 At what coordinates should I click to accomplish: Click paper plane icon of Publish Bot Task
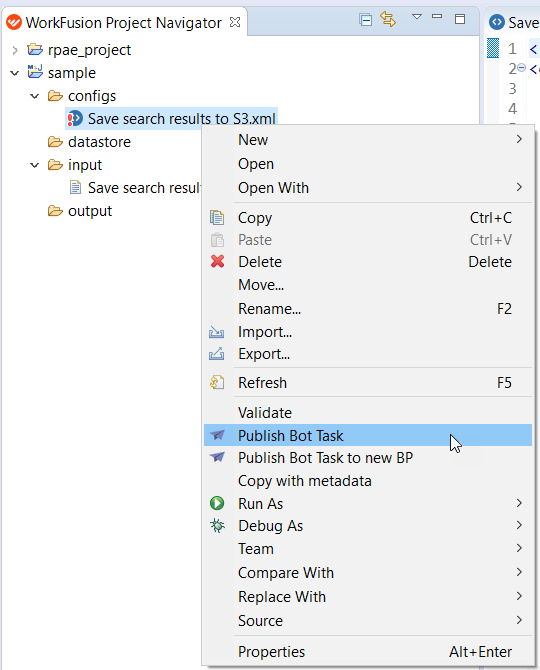[x=217, y=435]
